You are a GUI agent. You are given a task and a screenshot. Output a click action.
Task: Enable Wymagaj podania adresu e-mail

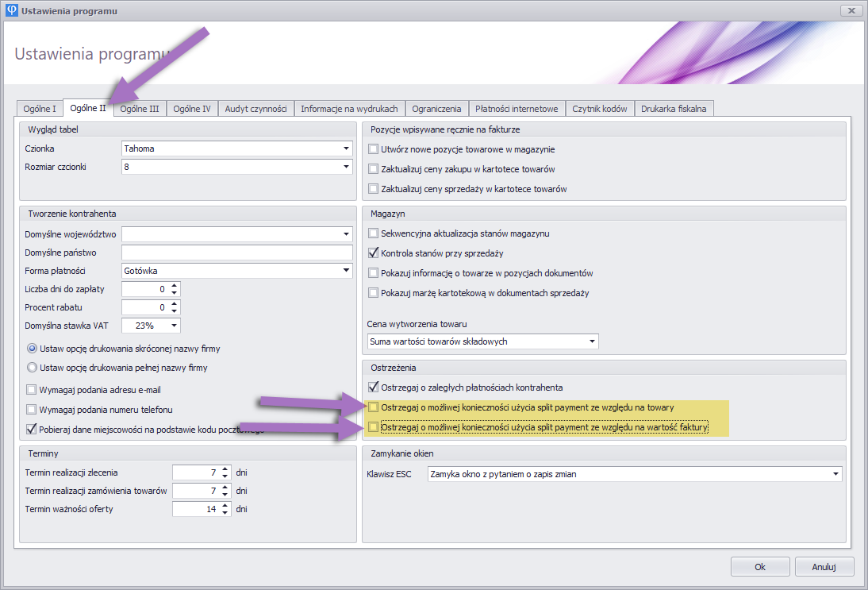[x=32, y=390]
